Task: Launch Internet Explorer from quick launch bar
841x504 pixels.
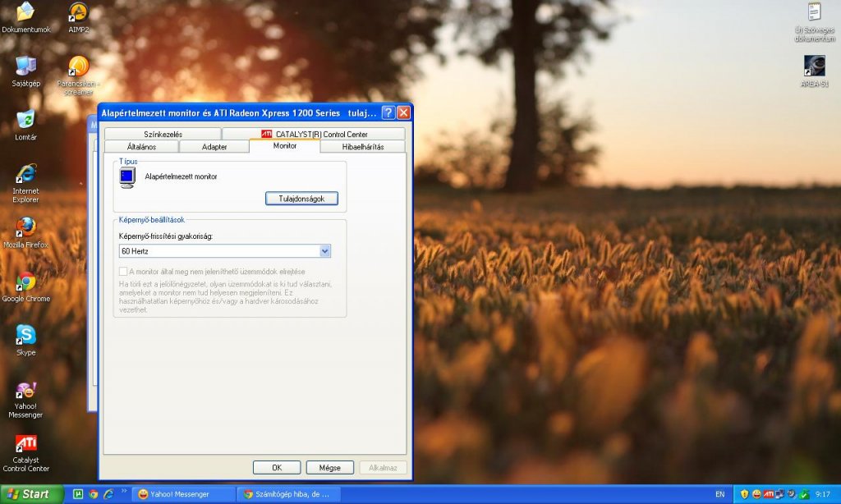Action: [109, 494]
